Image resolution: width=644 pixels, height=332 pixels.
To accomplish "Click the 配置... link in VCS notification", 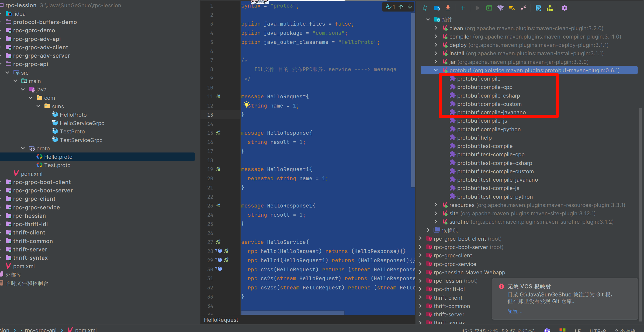I will 515,311.
